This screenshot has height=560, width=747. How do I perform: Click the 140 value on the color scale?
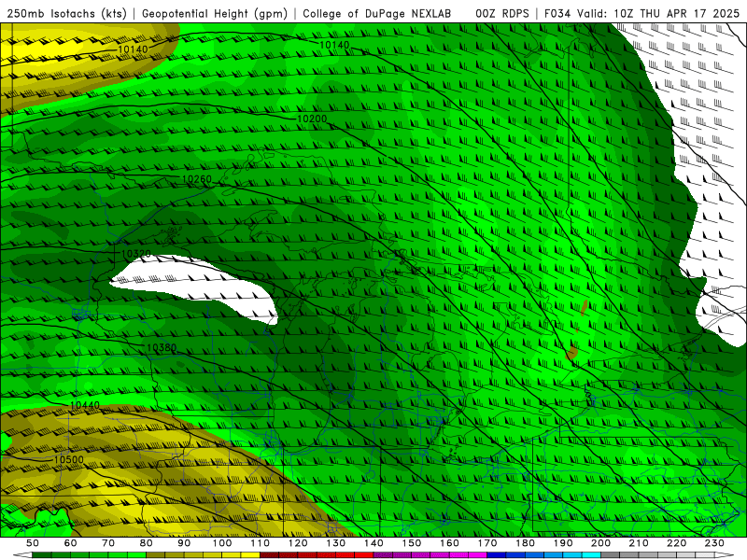pyautogui.click(x=373, y=543)
